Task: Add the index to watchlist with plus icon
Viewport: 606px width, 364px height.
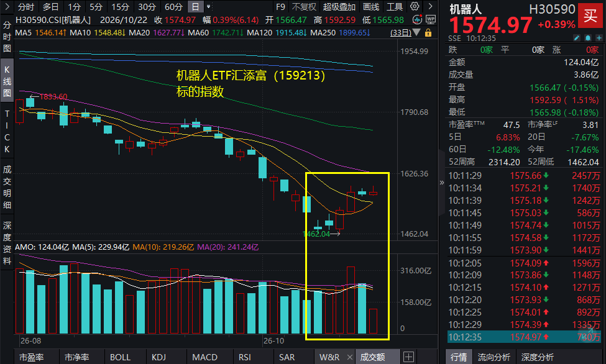Action: (599, 38)
